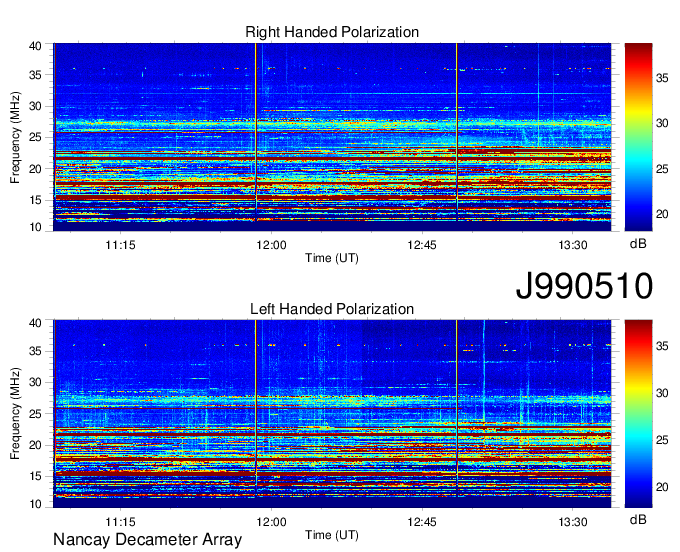Click the 12:45 tick label on the bottom plot

pos(422,522)
